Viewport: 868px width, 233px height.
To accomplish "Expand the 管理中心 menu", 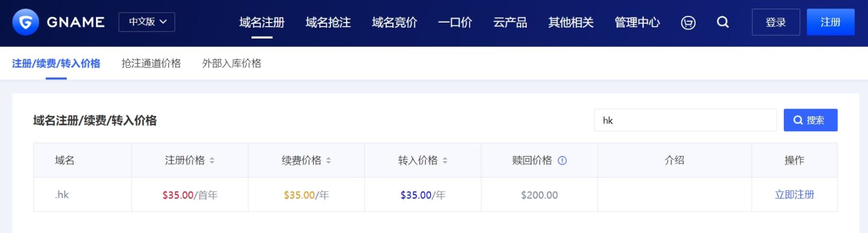I will coord(637,23).
